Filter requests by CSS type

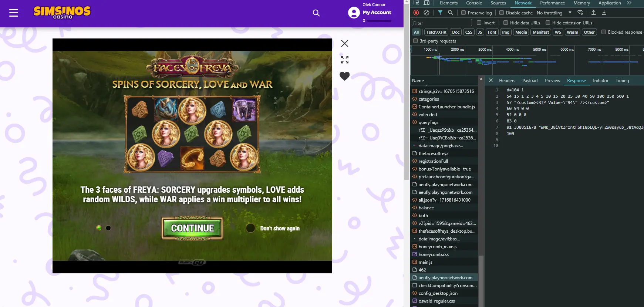point(469,32)
